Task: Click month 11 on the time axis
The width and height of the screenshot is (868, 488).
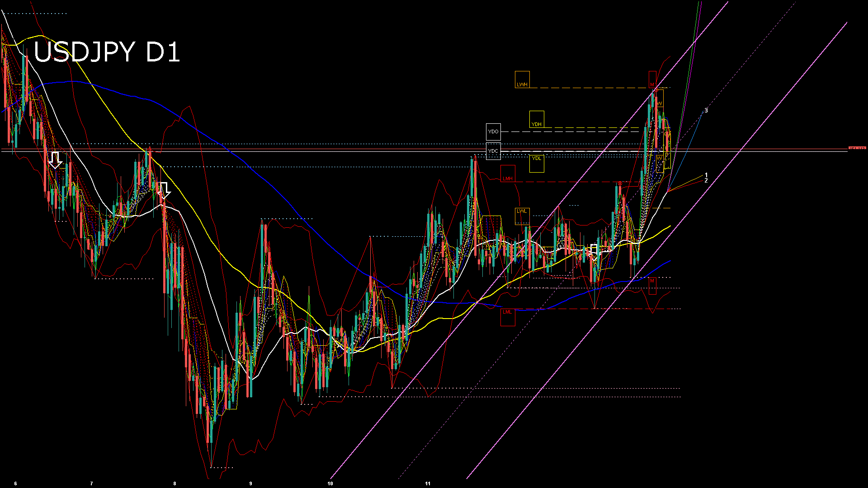Action: coord(428,483)
